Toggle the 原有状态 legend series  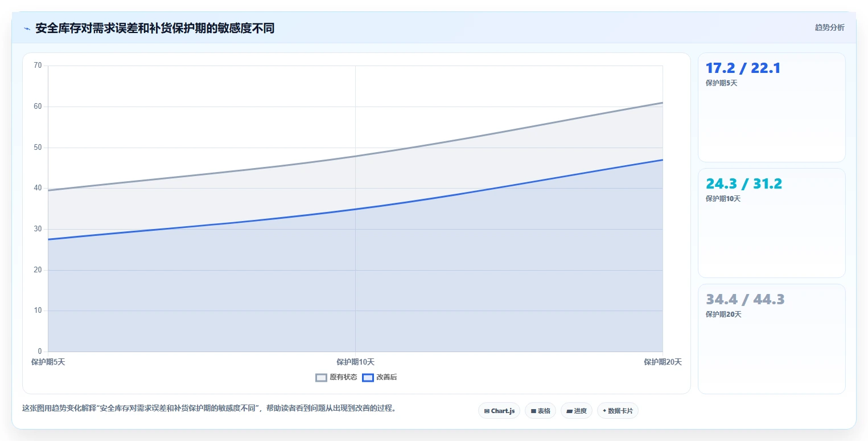click(x=336, y=377)
